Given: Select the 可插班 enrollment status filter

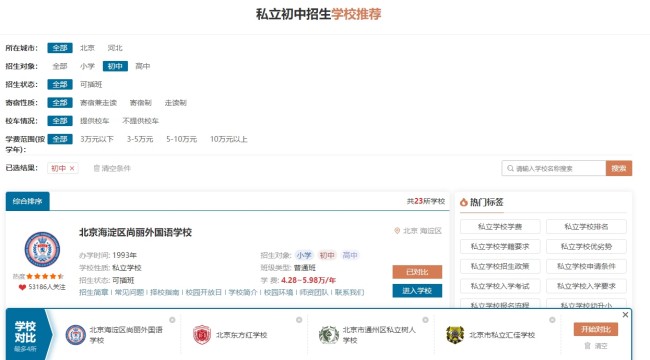Looking at the screenshot, I should click(x=91, y=84).
